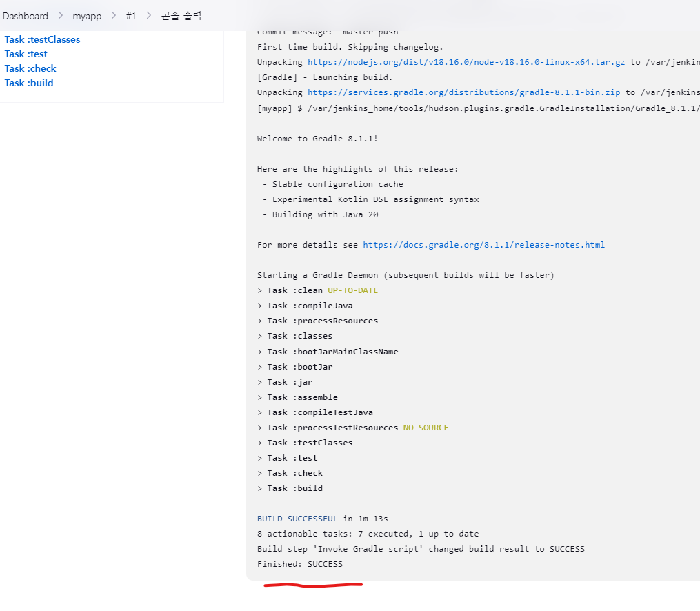Click chevron after #1 breadcrumb

pos(149,16)
